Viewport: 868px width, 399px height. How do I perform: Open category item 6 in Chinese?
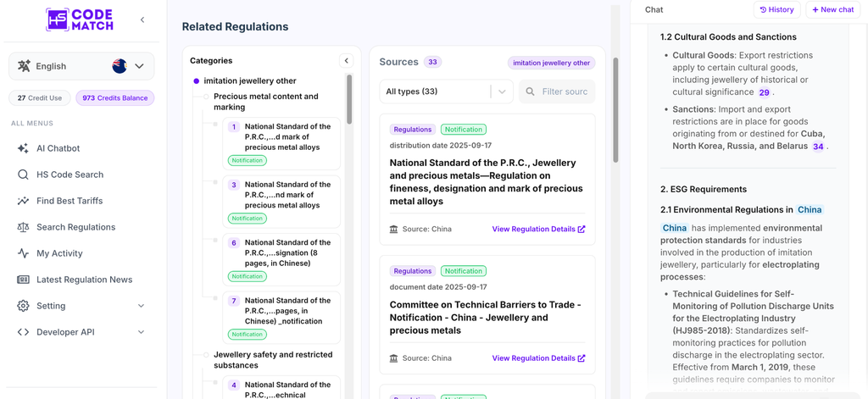coord(281,259)
